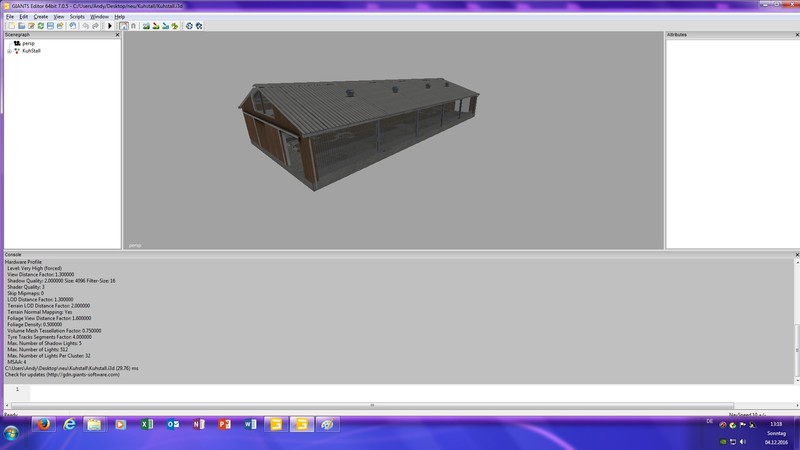
Task: Click the Open file toolbar icon
Action: (x=21, y=26)
